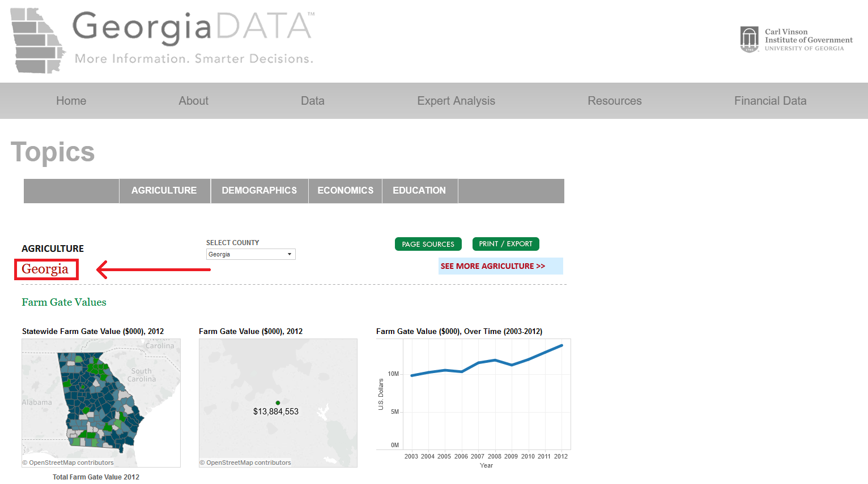Click the PAGE SOURCES button
The height and width of the screenshot is (484, 868).
click(x=428, y=244)
